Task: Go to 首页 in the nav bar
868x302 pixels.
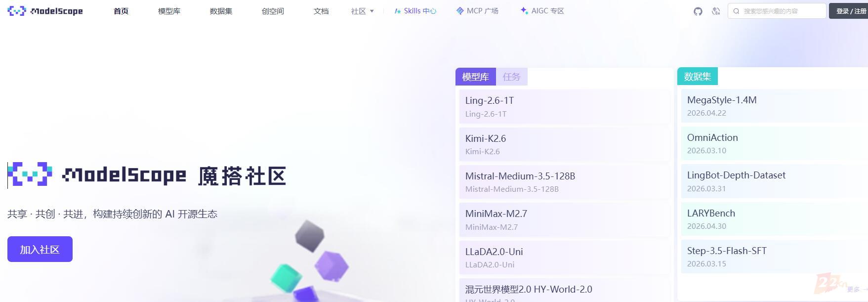Action: pyautogui.click(x=121, y=11)
